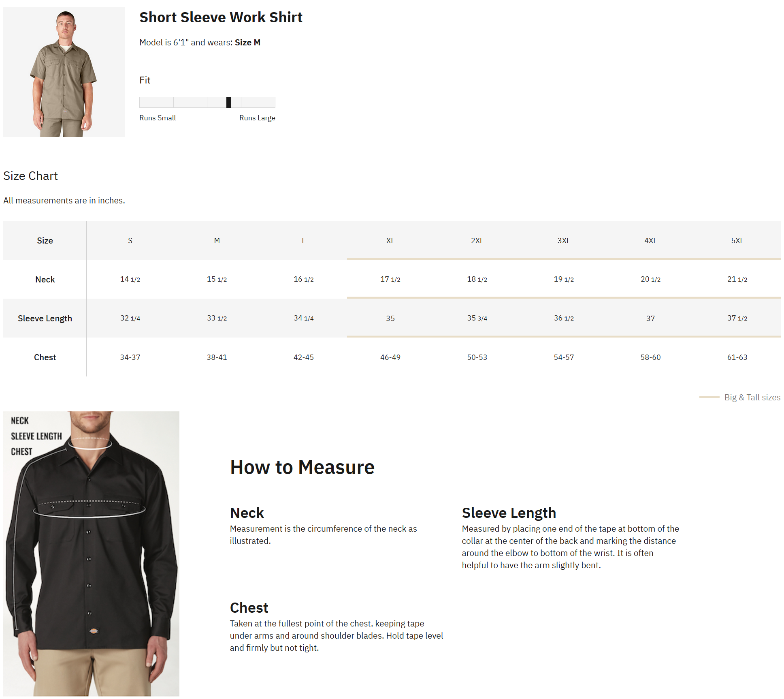The width and height of the screenshot is (784, 699).
Task: Click the How to Measure heading
Action: coord(302,467)
